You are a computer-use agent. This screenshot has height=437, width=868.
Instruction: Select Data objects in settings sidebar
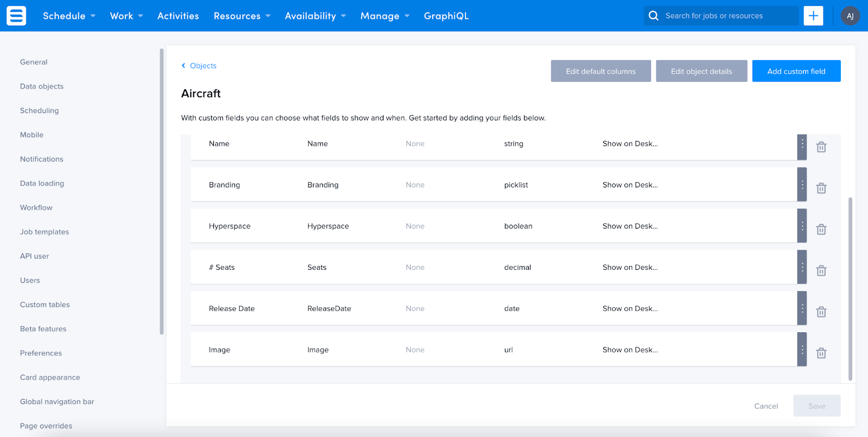pos(42,86)
